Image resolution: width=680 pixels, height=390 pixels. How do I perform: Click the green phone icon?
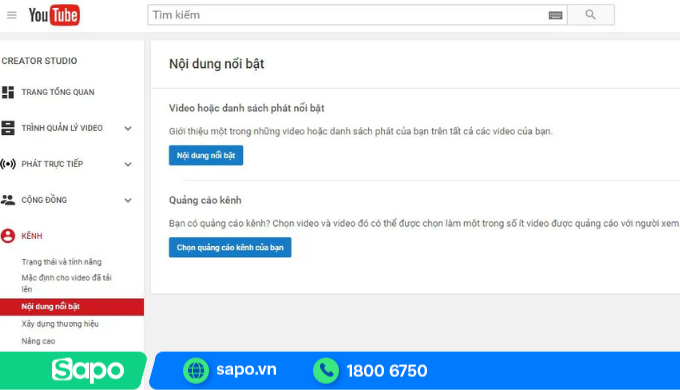(326, 370)
